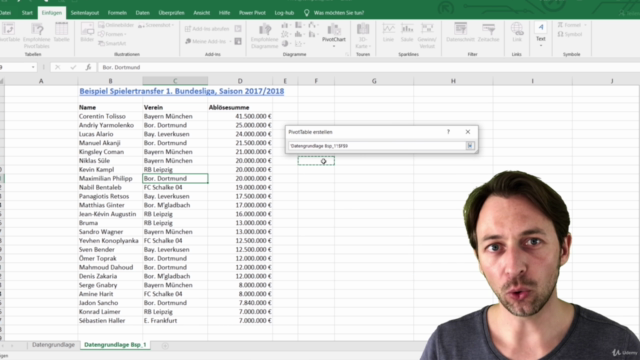This screenshot has height=360, width=640.
Task: Click the range field in PivotTable erstellen dialog
Action: [x=377, y=146]
